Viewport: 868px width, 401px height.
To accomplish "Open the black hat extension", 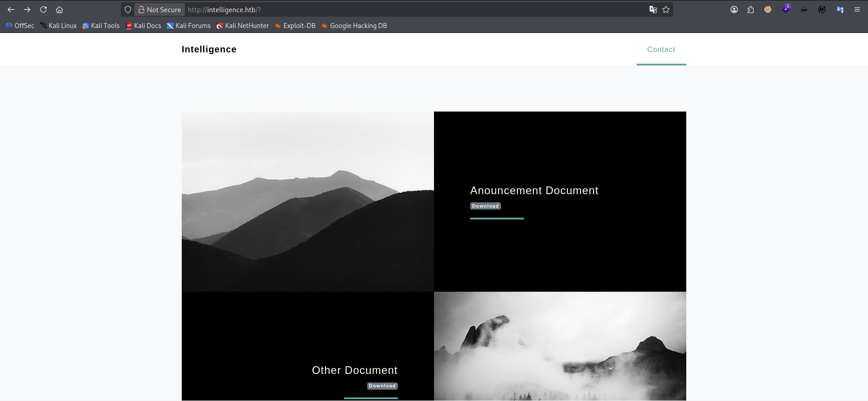I will 803,9.
